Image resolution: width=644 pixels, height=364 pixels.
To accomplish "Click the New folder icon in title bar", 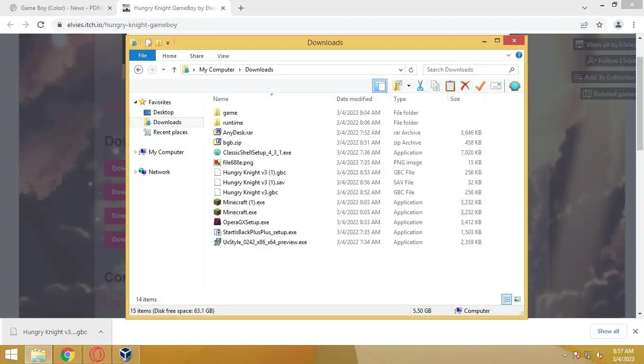I will coord(159,43).
